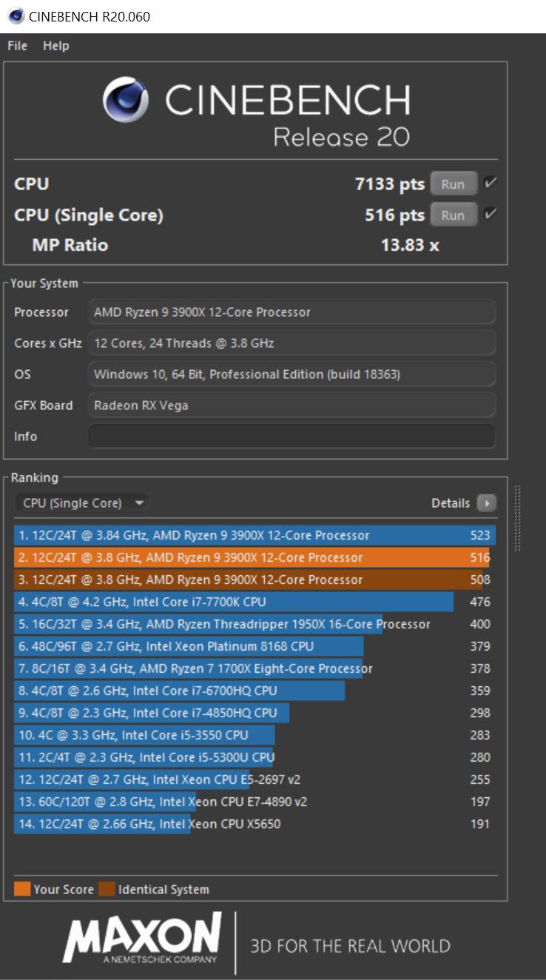Select ranking row Xeon CPU E5-2697 v2

pos(255,779)
